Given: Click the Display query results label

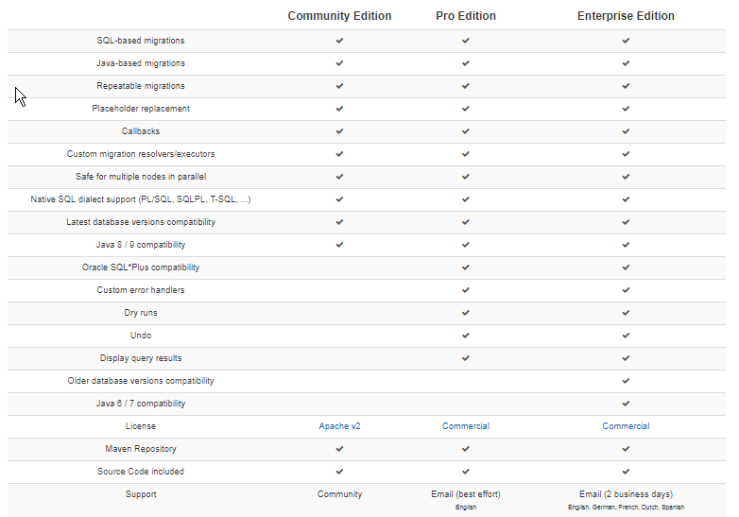Looking at the screenshot, I should tap(140, 358).
